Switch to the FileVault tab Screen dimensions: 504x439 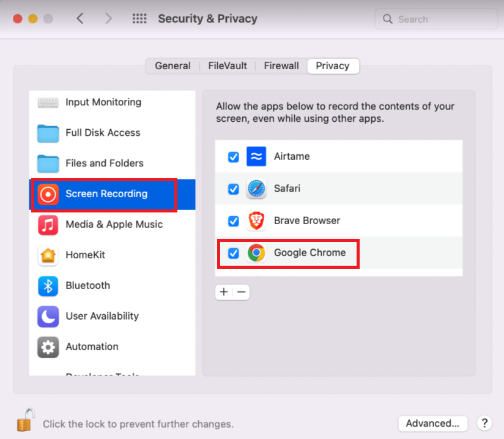[227, 66]
